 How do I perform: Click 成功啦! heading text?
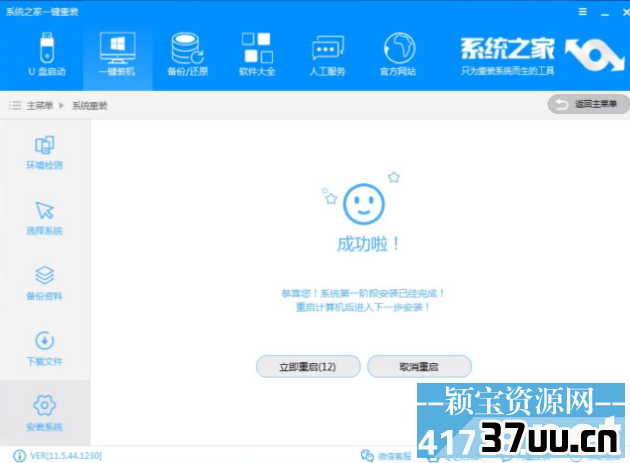[x=368, y=244]
